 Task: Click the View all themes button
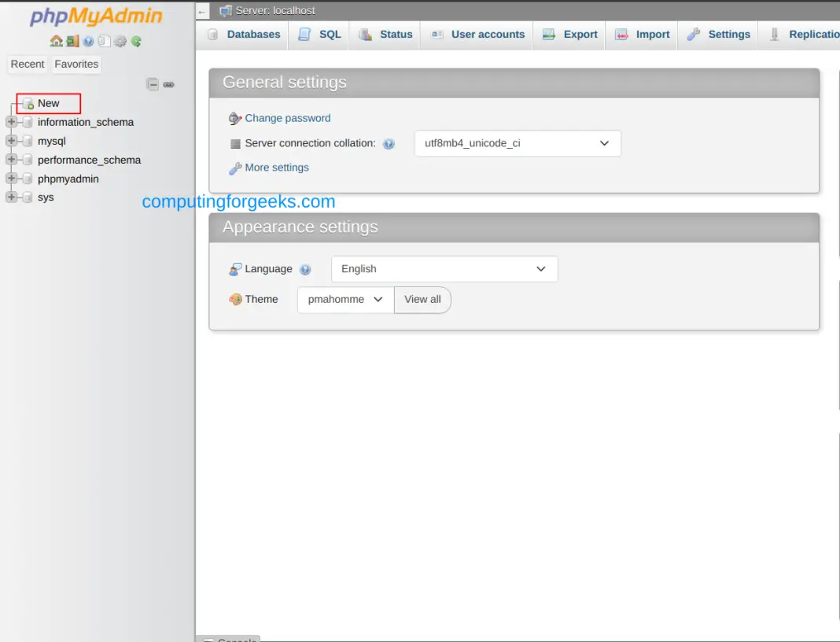(422, 299)
